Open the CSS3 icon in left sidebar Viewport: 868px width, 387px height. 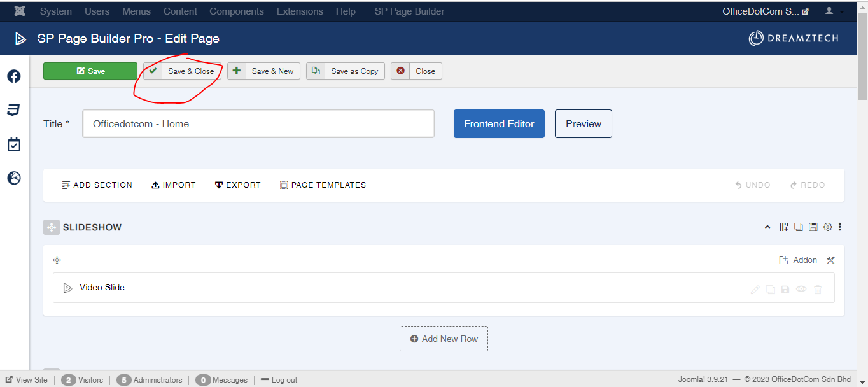coord(14,110)
